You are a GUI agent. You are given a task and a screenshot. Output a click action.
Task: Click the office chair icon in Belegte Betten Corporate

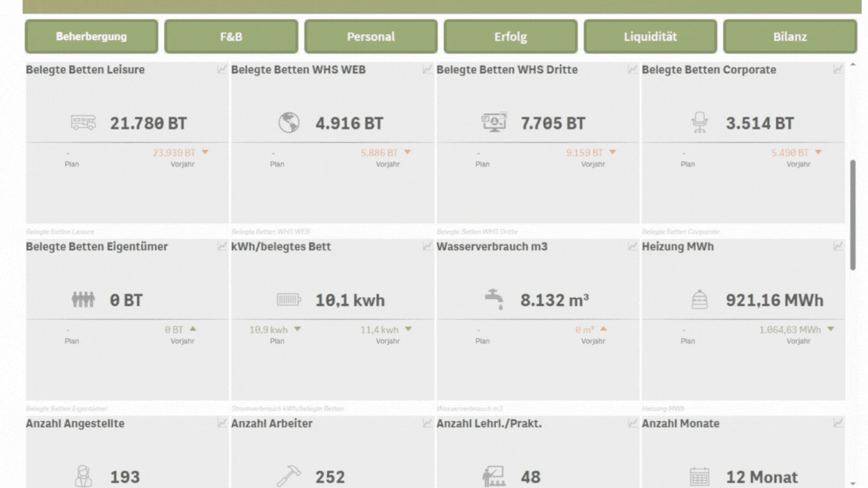pyautogui.click(x=700, y=123)
